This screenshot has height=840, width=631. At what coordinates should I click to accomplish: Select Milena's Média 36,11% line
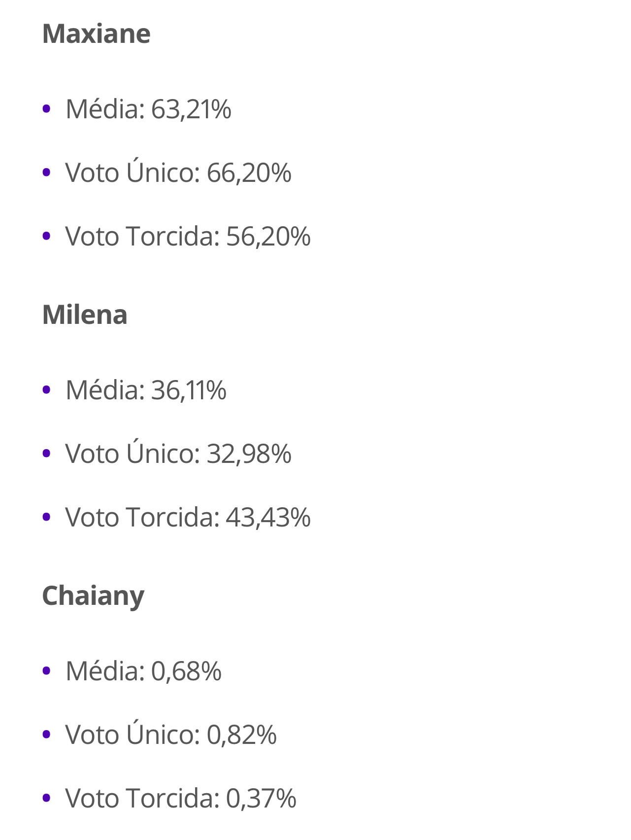146,390
